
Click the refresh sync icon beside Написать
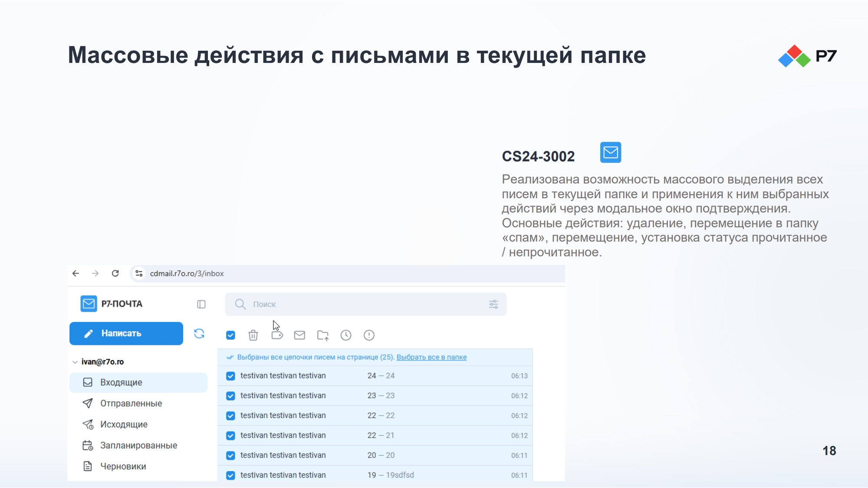(199, 334)
